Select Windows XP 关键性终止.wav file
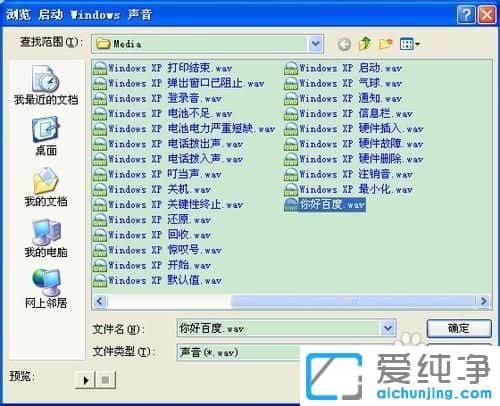Image resolution: width=500 pixels, height=406 pixels. pos(168,205)
